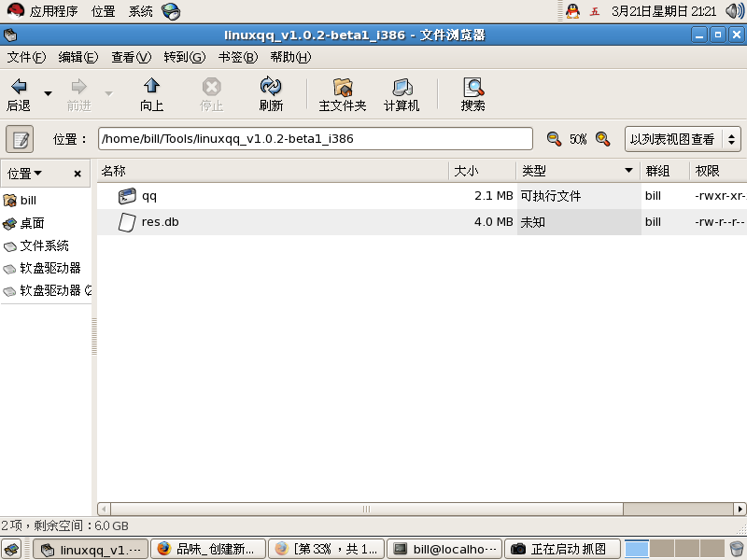Open the 文件(F) menu
Viewport: 747px width, 560px height.
pyautogui.click(x=26, y=57)
